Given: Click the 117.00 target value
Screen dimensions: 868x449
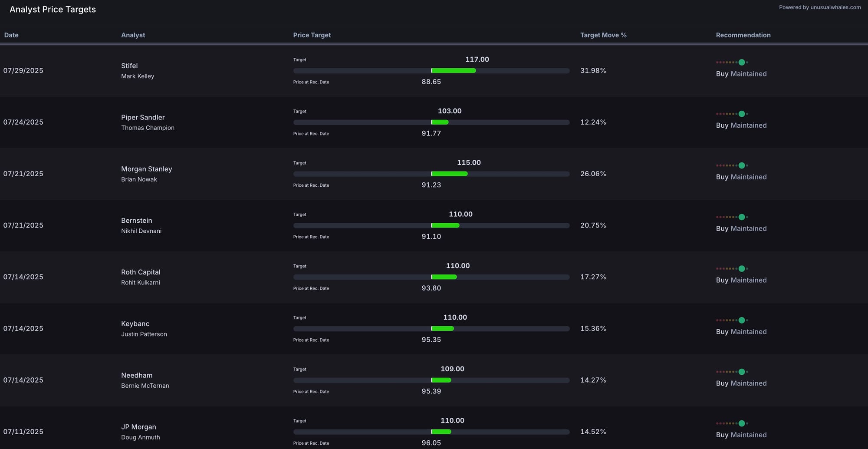Looking at the screenshot, I should click(477, 59).
